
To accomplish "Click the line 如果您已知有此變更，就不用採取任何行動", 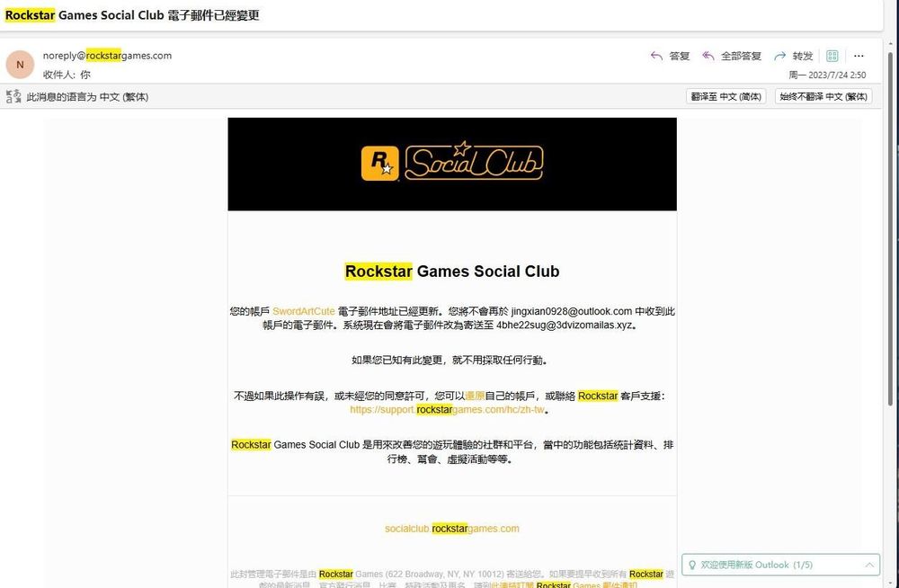I will (449, 361).
